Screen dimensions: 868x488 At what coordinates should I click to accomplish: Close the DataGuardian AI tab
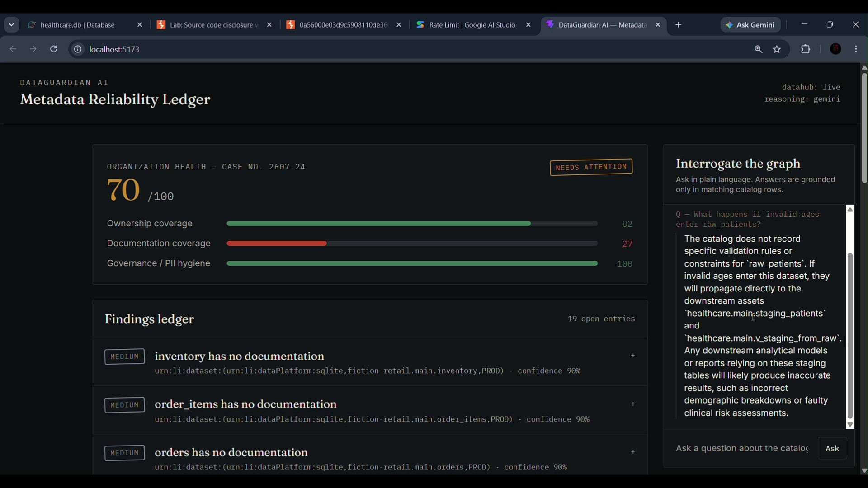coord(658,25)
